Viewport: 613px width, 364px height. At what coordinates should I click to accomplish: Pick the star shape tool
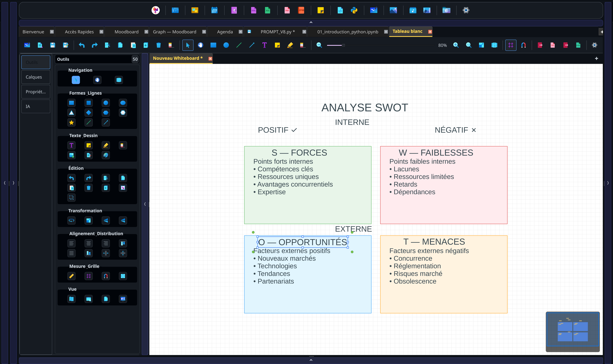tap(71, 122)
